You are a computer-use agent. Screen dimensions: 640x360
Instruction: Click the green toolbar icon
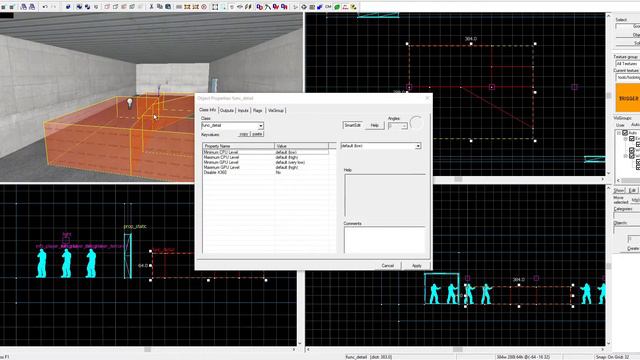[x=337, y=7]
